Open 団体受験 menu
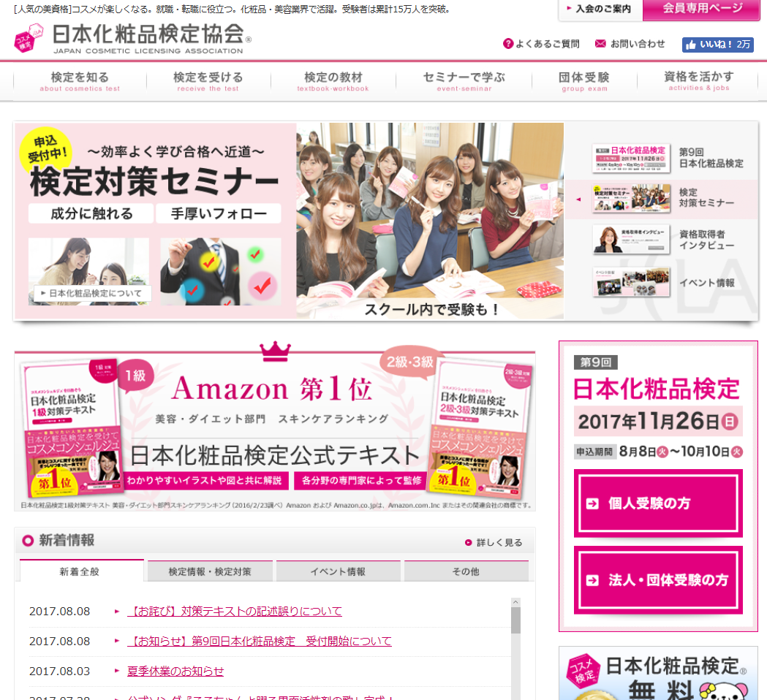 (584, 81)
